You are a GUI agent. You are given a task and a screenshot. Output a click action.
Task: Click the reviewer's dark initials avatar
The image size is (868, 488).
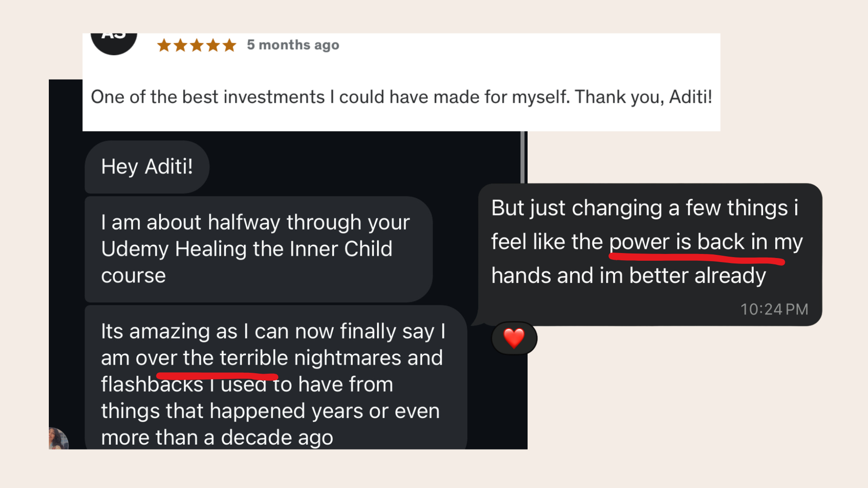tap(114, 42)
